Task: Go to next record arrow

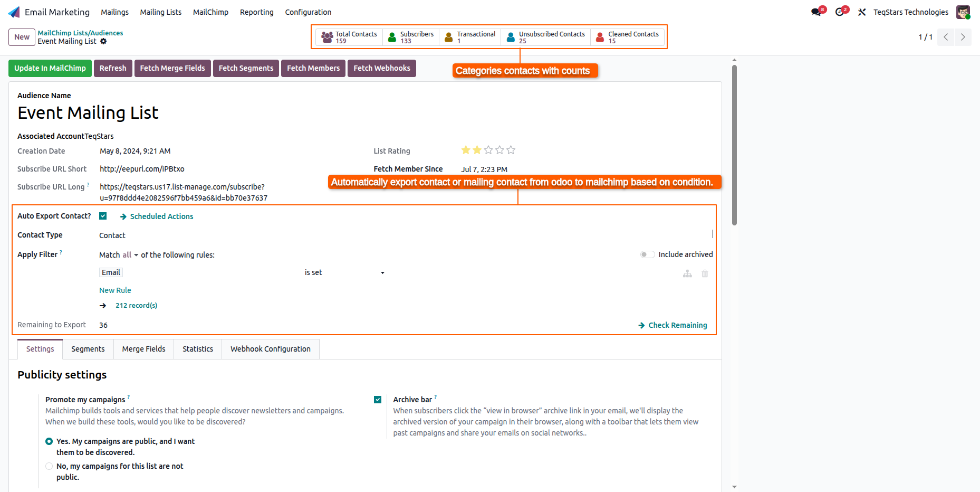Action: click(963, 37)
